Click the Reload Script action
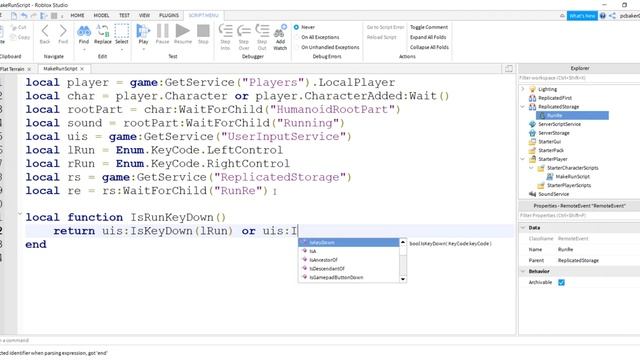The height and width of the screenshot is (360, 640). click(382, 37)
